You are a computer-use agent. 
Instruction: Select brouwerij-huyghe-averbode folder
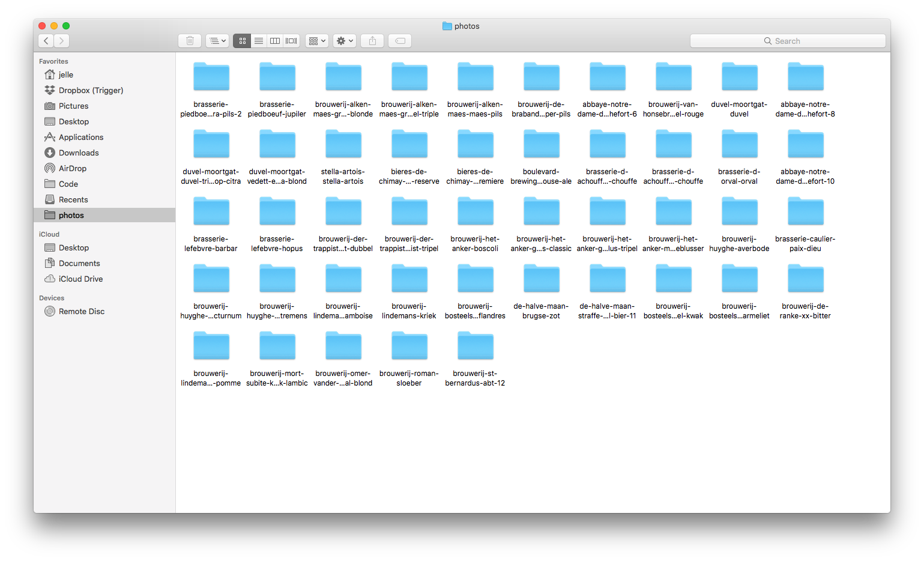[x=739, y=212]
